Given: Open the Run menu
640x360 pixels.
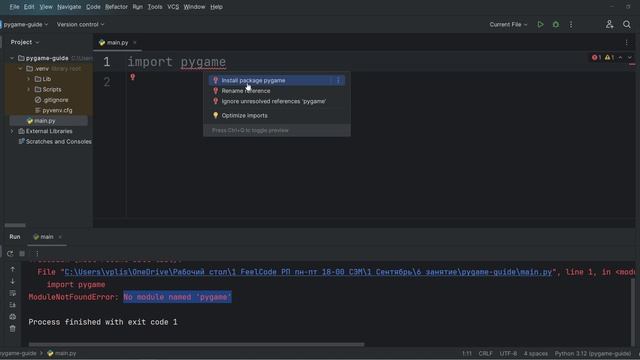Looking at the screenshot, I should point(138,7).
